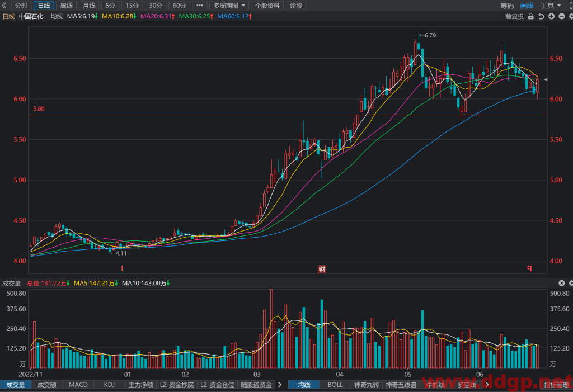This screenshot has height=392, width=573.
Task: Expand more main indicators after 多空线
Action: (x=487, y=385)
